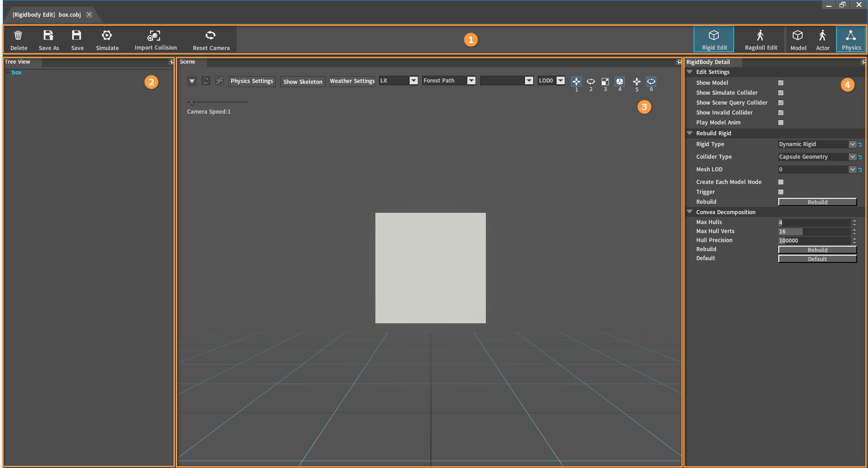The image size is (868, 468).
Task: Enable the Play Model Anim checkbox
Action: tap(781, 123)
